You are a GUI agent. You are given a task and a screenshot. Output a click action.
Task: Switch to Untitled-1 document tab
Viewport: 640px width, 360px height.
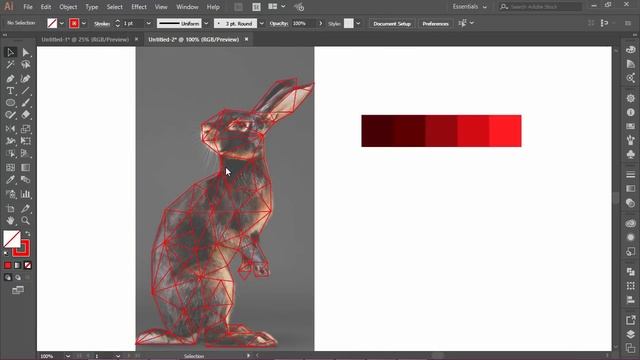85,39
